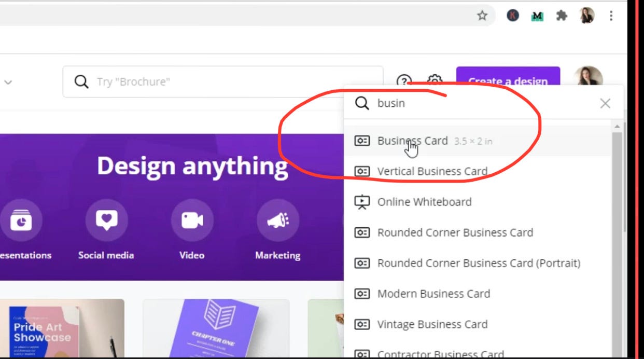Viewport: 644px width, 359px height.
Task: Click the Social media label
Action: [x=106, y=255]
